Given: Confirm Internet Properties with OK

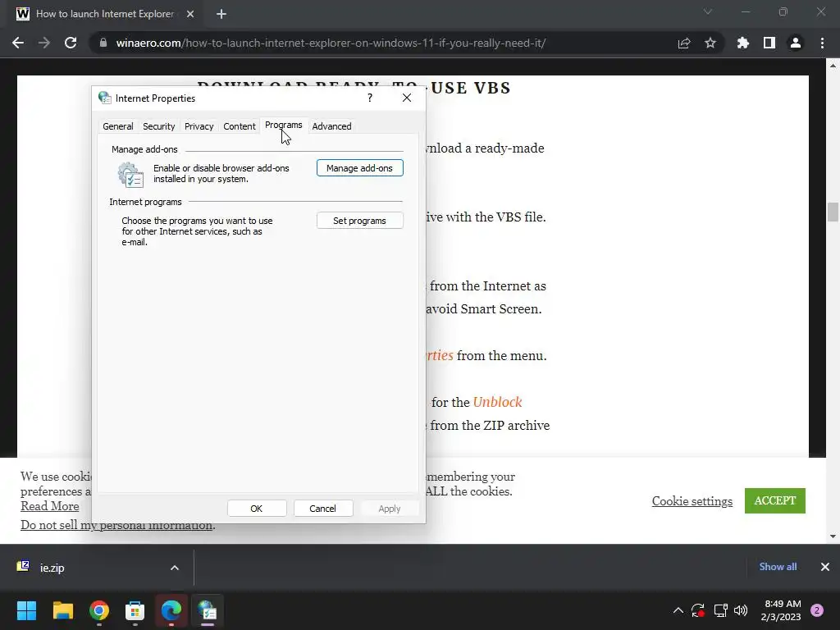Looking at the screenshot, I should [257, 509].
